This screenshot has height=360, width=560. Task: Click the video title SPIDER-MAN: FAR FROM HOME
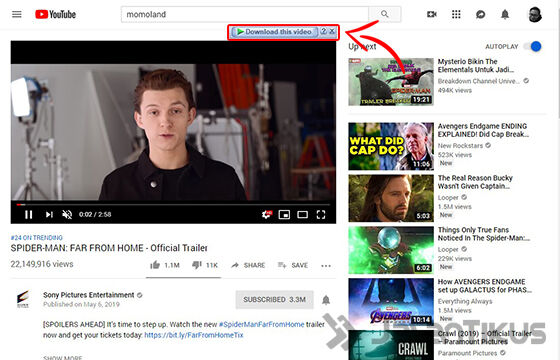[x=109, y=248]
